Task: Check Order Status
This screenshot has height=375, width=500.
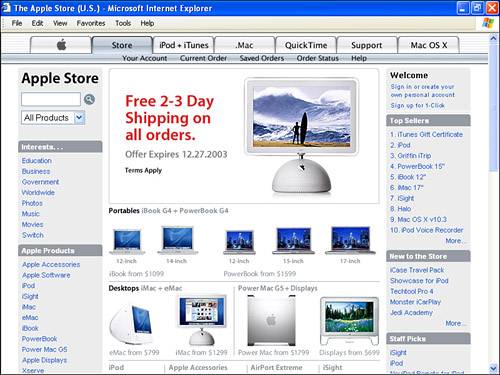Action: 317,58
